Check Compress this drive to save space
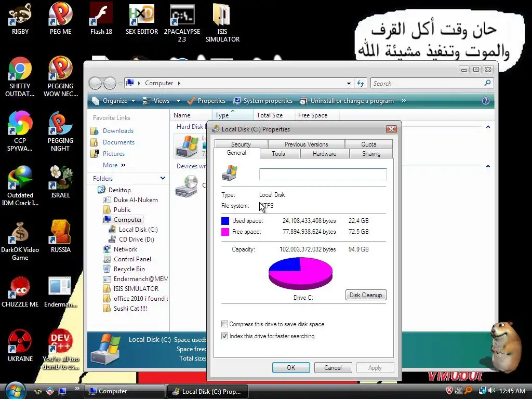Viewport: 532px width, 399px height. point(224,324)
